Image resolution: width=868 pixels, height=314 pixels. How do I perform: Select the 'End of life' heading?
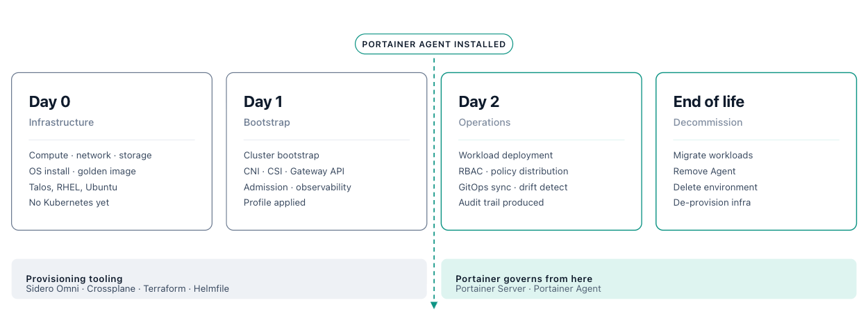708,101
